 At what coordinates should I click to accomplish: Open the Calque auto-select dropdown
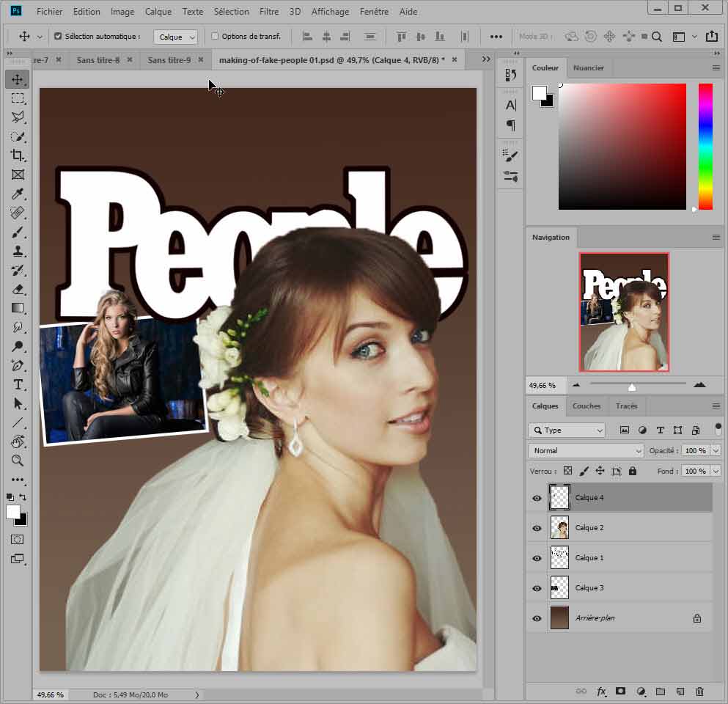coord(175,37)
